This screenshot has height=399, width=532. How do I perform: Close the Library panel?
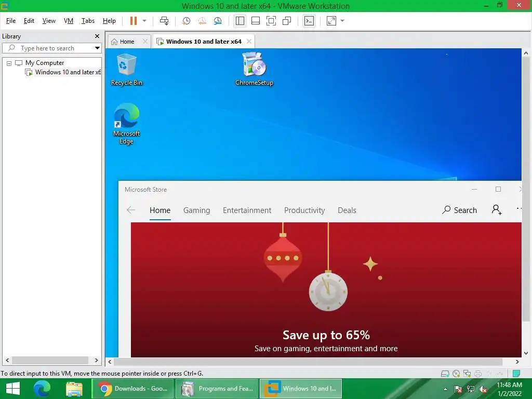click(x=97, y=36)
